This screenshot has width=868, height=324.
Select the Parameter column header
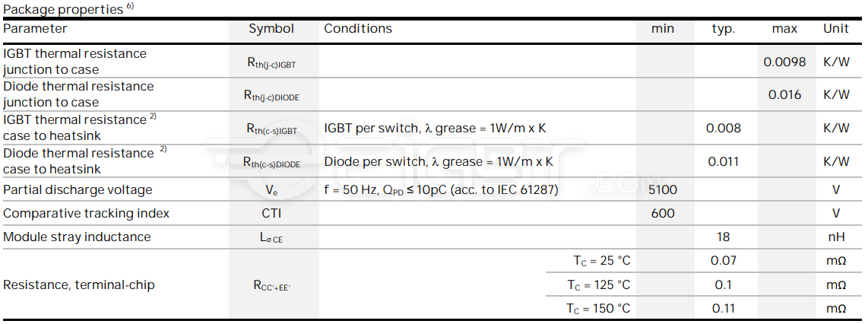point(36,29)
